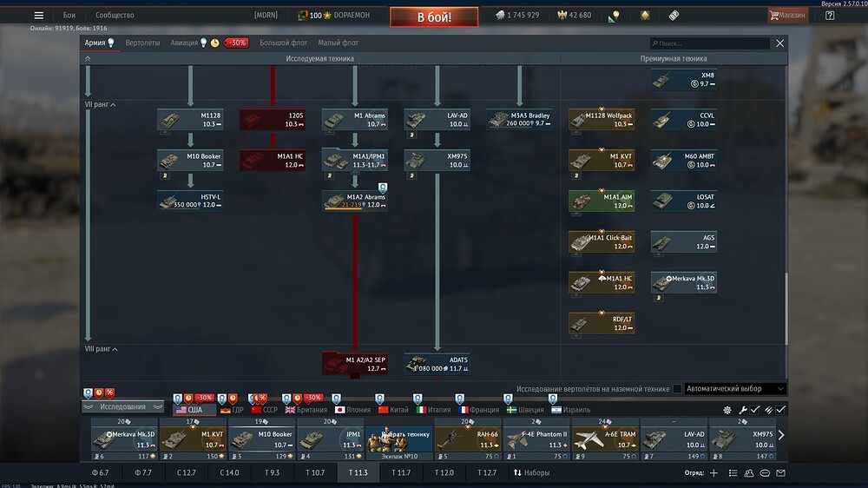This screenshot has height=488, width=868.
Task: Select the M1128 vehicle in the research tree
Action: (190, 120)
